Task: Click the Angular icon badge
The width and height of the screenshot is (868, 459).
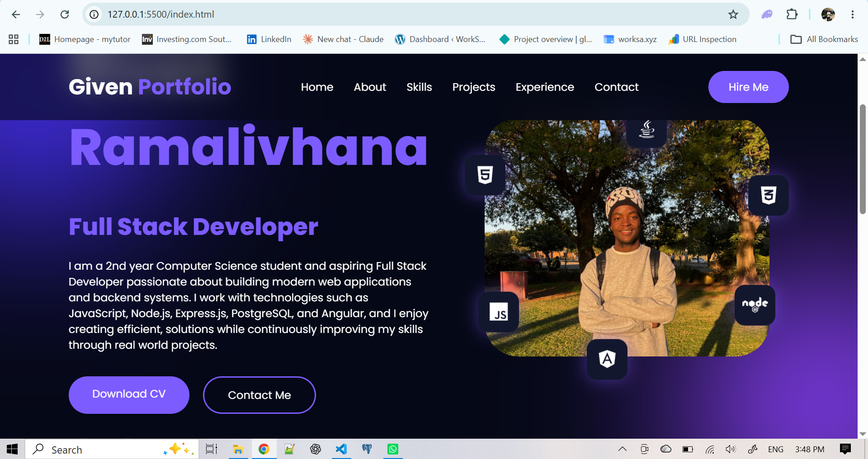Action: (607, 359)
